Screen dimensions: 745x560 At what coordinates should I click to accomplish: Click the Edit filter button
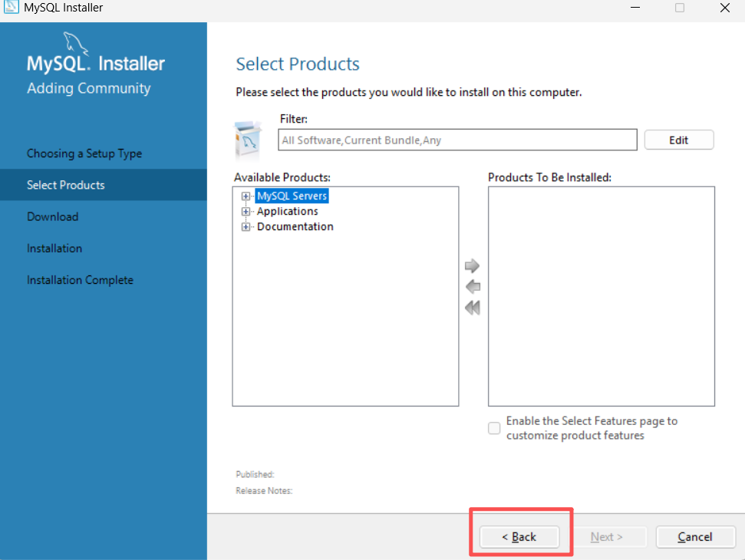[678, 140]
